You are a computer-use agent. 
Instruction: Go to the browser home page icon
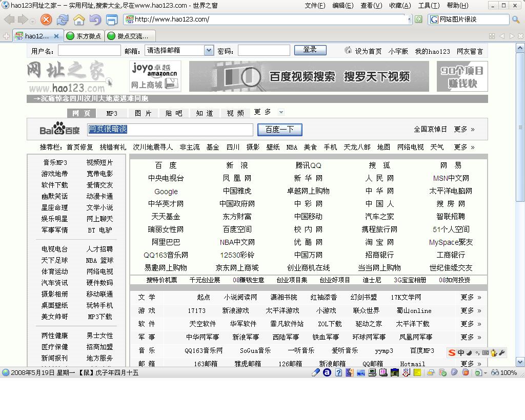coord(79,20)
